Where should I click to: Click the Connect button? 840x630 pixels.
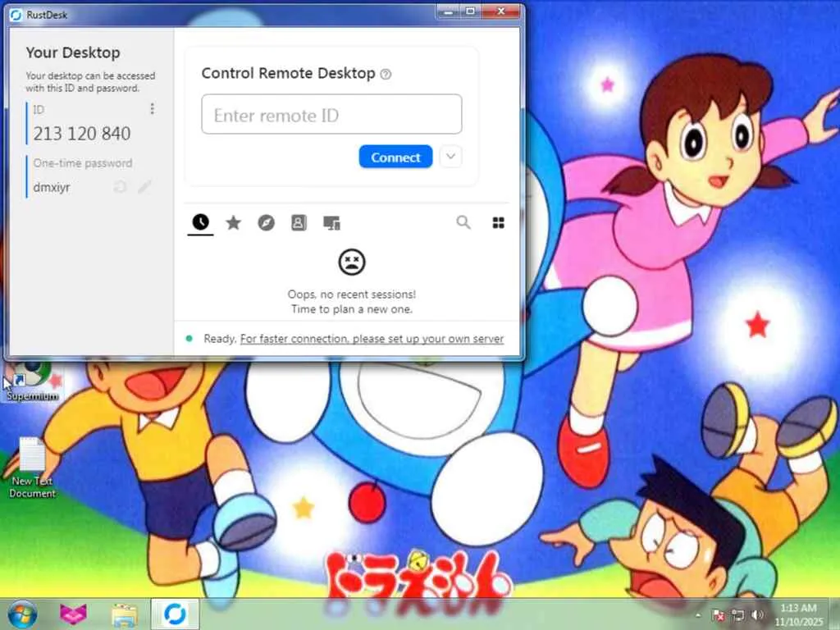(395, 157)
